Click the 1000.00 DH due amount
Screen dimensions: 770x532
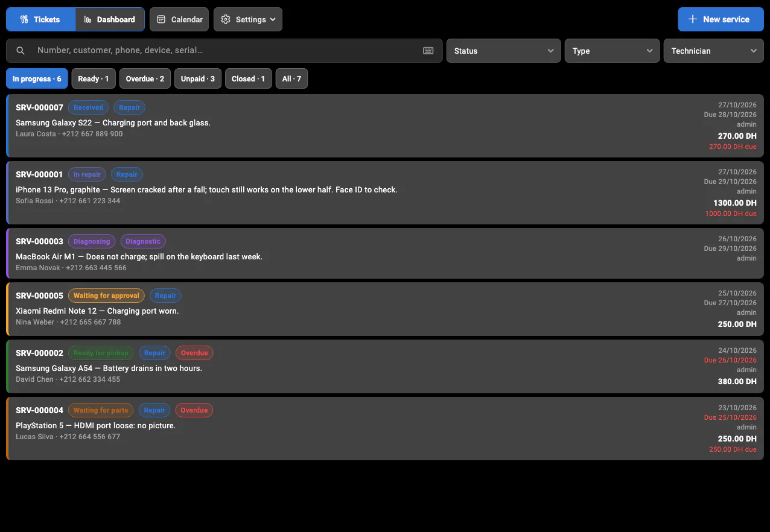731,214
